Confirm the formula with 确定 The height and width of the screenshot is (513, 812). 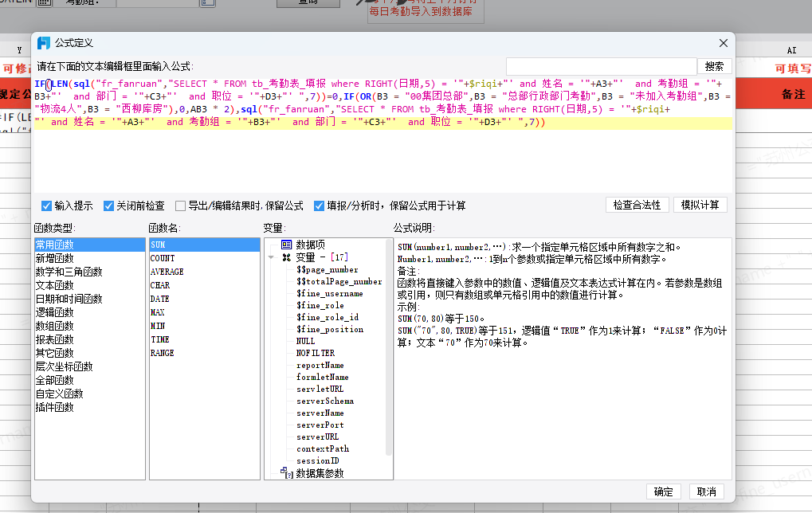663,491
